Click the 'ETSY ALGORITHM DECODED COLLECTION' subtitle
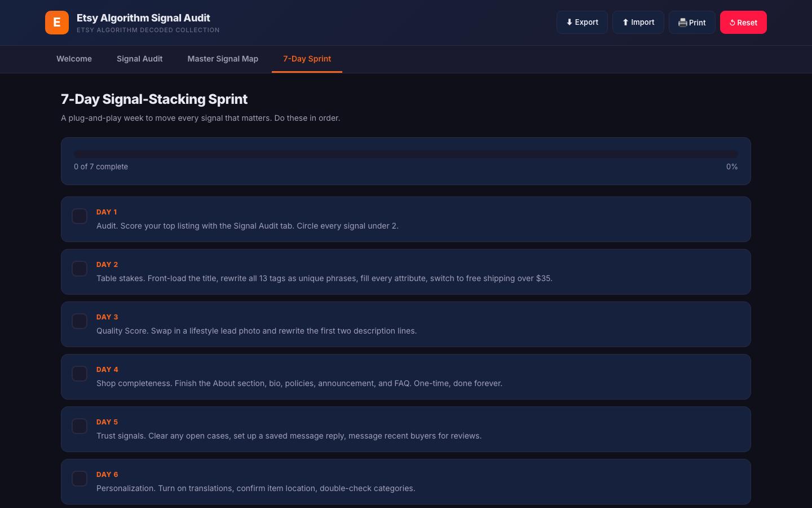812x508 pixels. tap(148, 30)
